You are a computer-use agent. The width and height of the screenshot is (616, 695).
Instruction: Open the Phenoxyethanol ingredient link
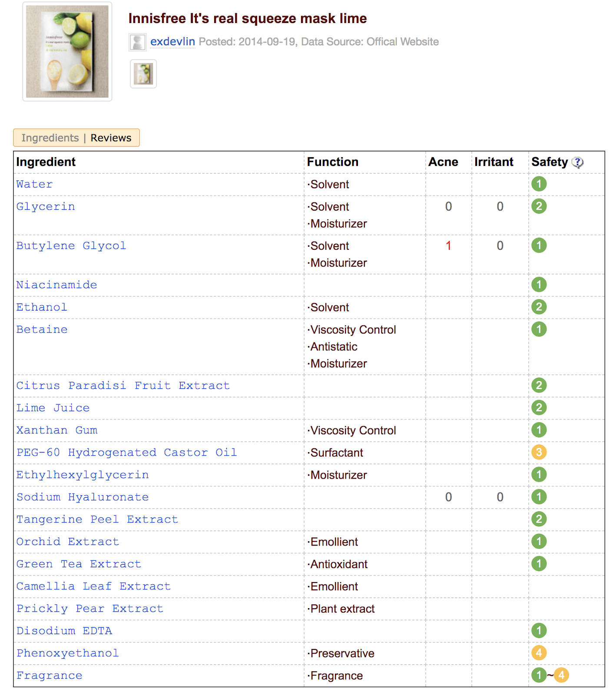click(x=68, y=653)
